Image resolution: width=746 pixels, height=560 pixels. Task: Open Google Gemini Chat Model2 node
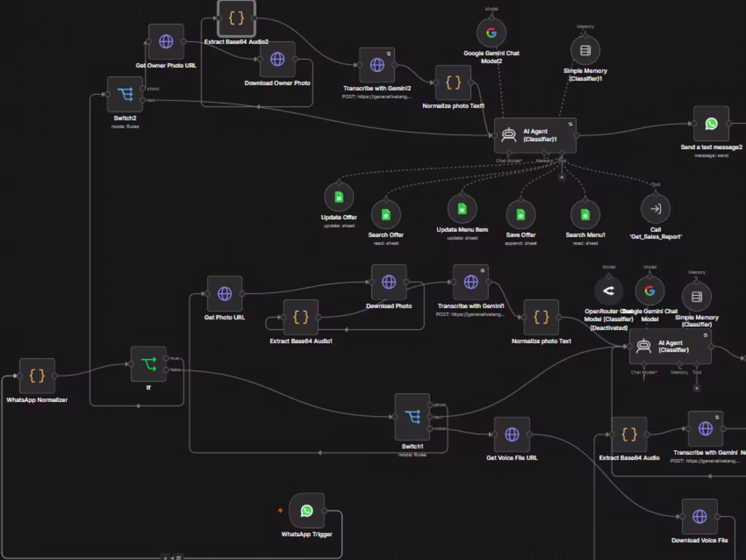coord(492,33)
